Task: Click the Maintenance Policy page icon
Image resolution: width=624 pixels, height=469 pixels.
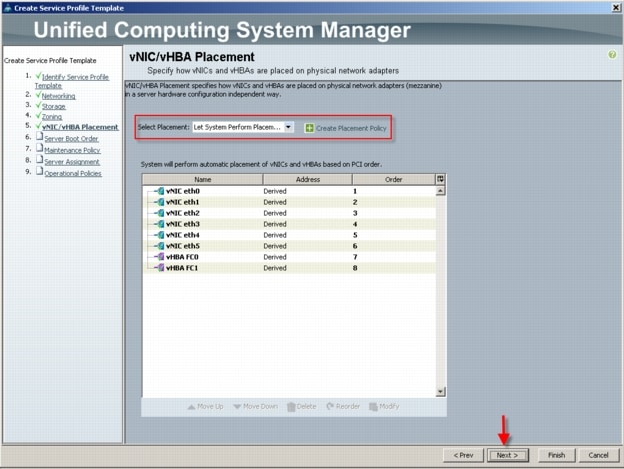Action: click(x=39, y=148)
